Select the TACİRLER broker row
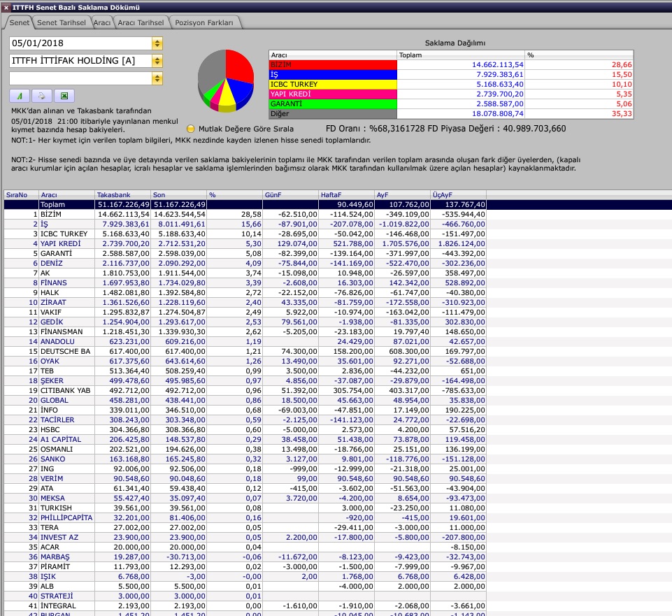672x616 pixels. (245, 420)
